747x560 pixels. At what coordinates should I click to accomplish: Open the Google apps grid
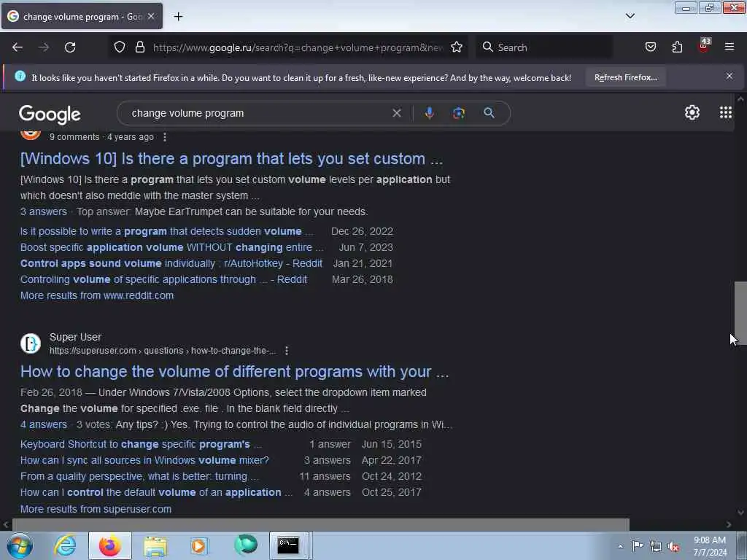click(726, 112)
